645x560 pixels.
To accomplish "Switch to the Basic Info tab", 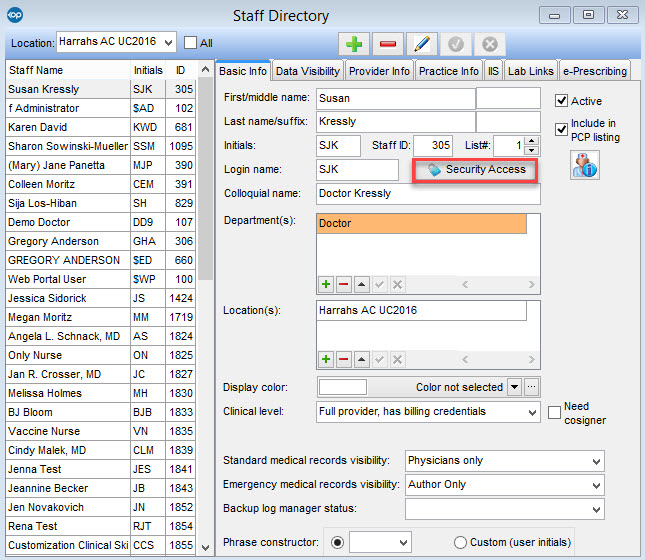I will pyautogui.click(x=243, y=71).
